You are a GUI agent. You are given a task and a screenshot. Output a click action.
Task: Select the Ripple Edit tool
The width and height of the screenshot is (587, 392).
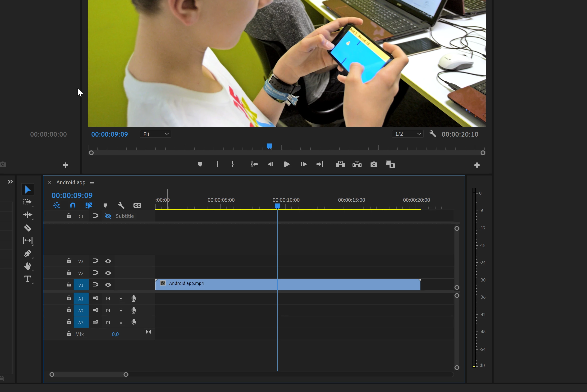tap(28, 215)
